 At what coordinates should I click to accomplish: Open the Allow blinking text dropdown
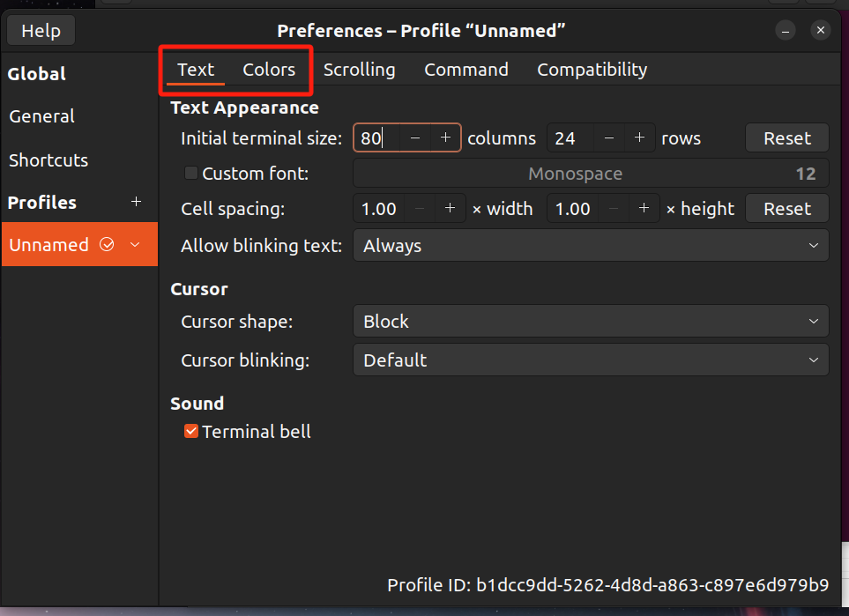590,246
